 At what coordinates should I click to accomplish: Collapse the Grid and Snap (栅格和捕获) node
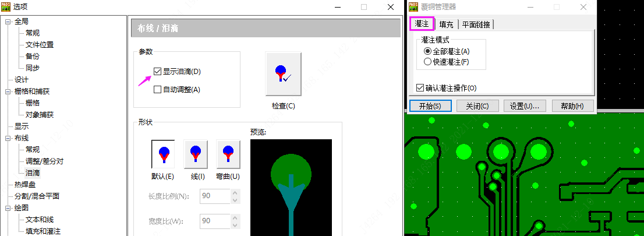click(x=8, y=91)
